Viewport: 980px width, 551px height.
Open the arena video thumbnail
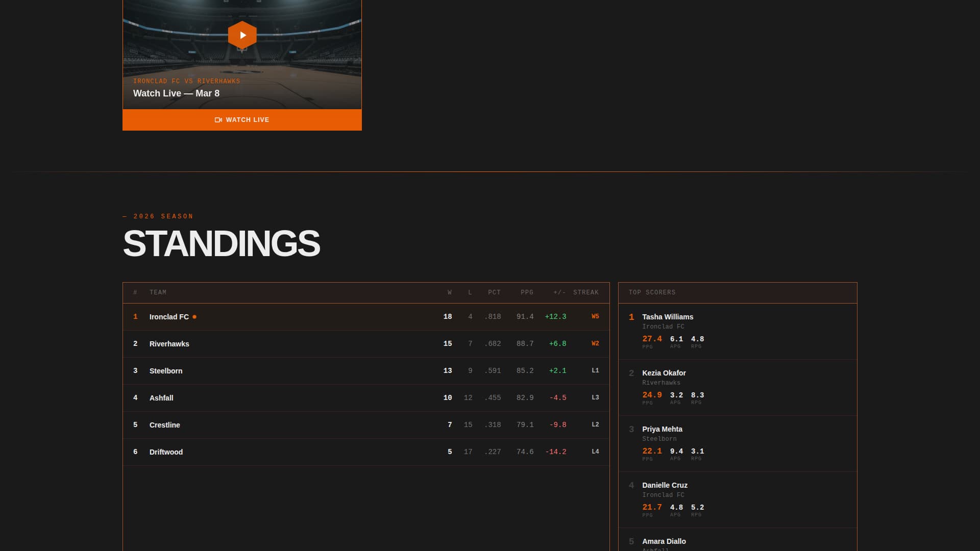click(242, 55)
